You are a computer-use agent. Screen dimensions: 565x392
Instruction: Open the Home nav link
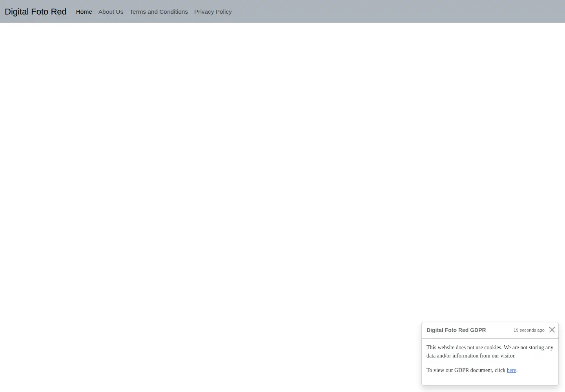coord(84,12)
